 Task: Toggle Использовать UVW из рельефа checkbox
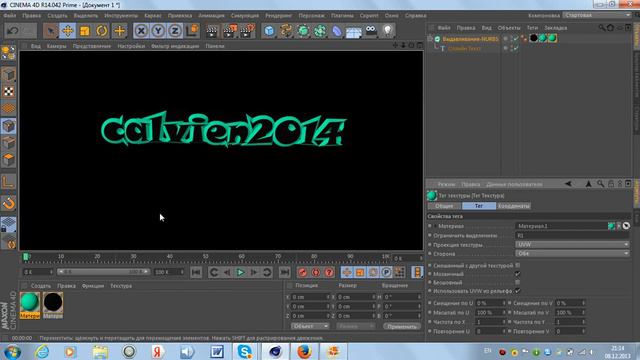(518, 291)
